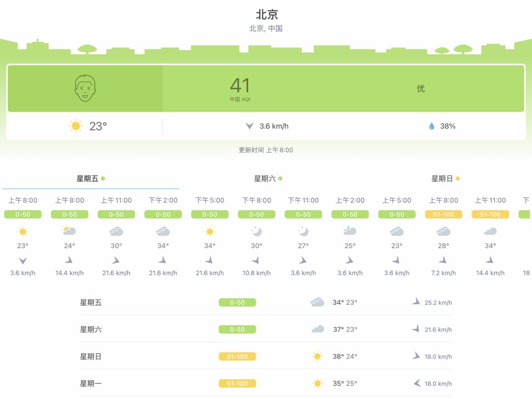Click the night clouds icon at 上午2:00
The width and height of the screenshot is (532, 399).
click(350, 230)
